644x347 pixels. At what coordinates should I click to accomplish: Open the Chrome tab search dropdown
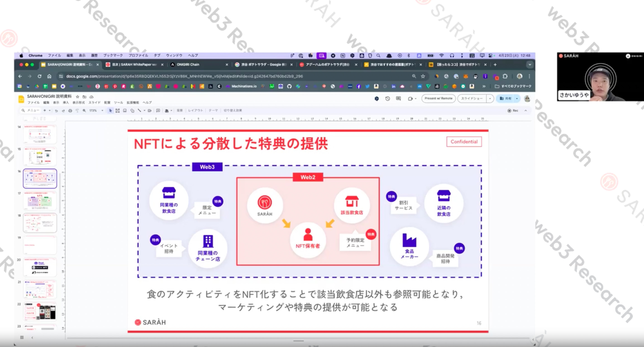point(530,64)
